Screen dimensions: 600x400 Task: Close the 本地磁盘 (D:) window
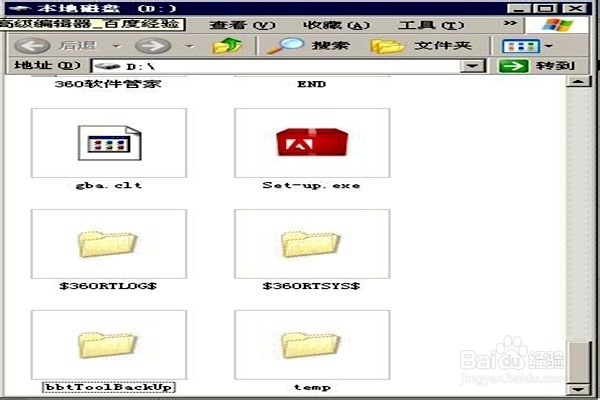(575, 8)
